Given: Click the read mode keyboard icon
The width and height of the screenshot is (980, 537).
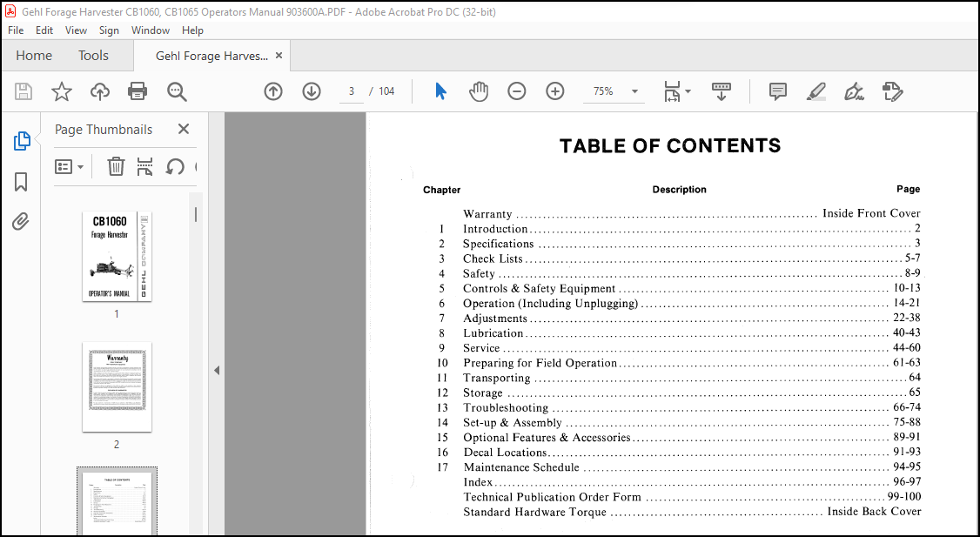Looking at the screenshot, I should (x=722, y=91).
